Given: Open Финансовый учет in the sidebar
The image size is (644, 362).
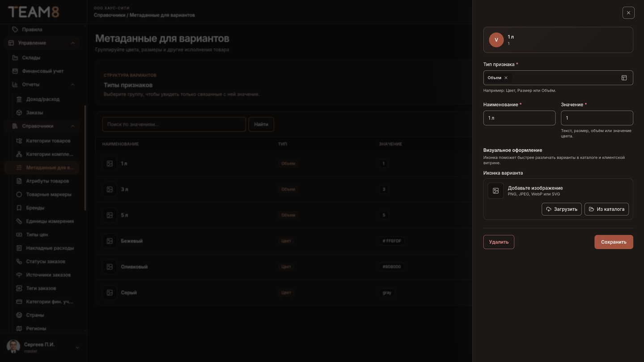Looking at the screenshot, I should pyautogui.click(x=42, y=71).
